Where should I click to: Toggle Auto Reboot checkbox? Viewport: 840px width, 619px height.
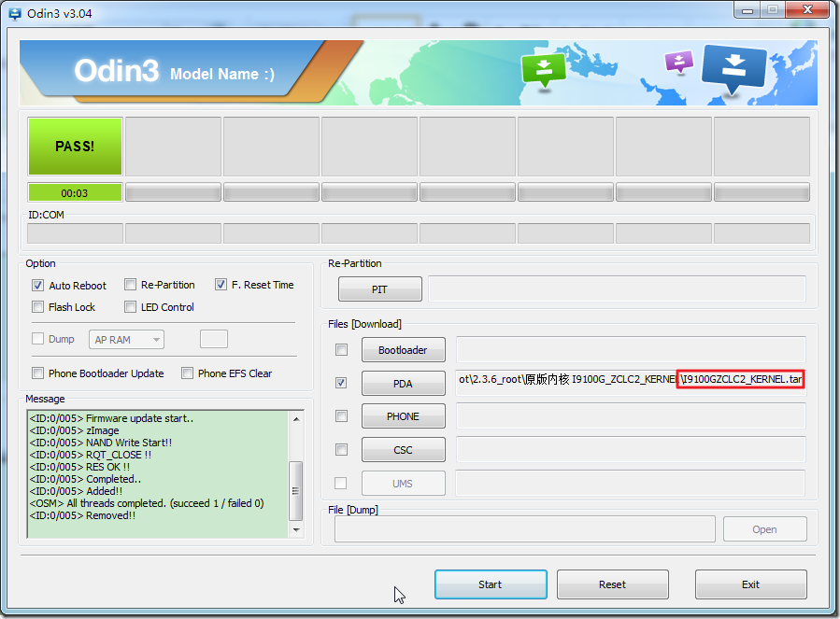tap(37, 286)
